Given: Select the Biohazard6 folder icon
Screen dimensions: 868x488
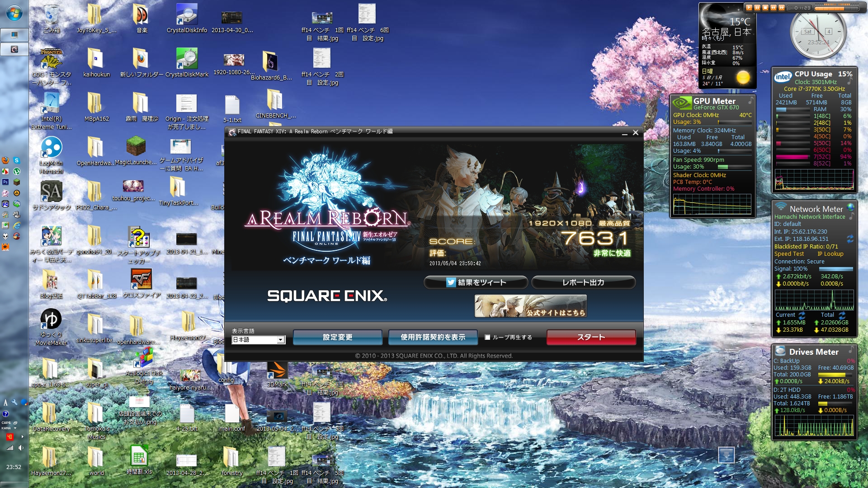Looking at the screenshot, I should [x=271, y=66].
